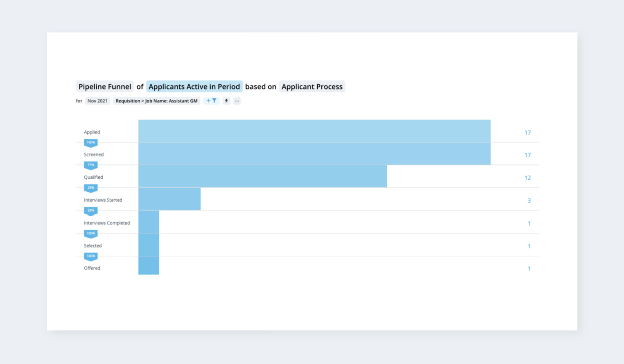The height and width of the screenshot is (364, 624).
Task: Click the lightning bolt icon
Action: point(226,101)
